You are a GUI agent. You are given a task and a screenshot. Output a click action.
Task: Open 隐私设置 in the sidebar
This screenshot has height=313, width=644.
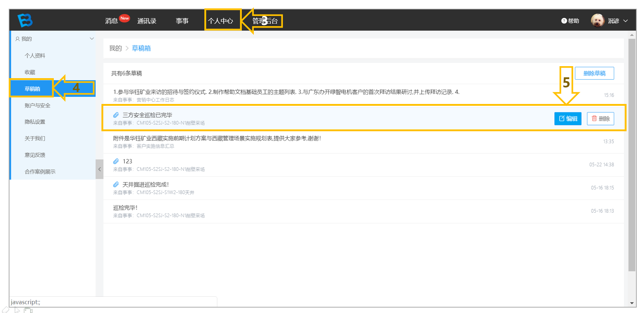pos(35,122)
